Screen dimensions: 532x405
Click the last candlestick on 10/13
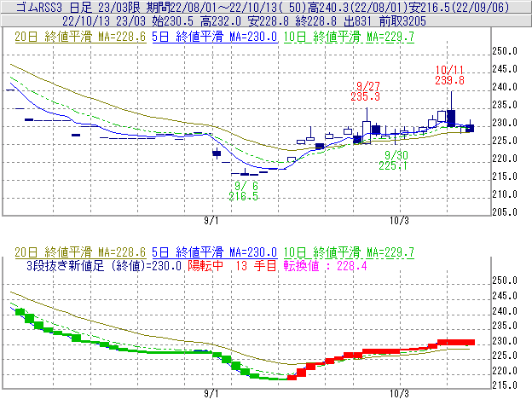(x=470, y=127)
